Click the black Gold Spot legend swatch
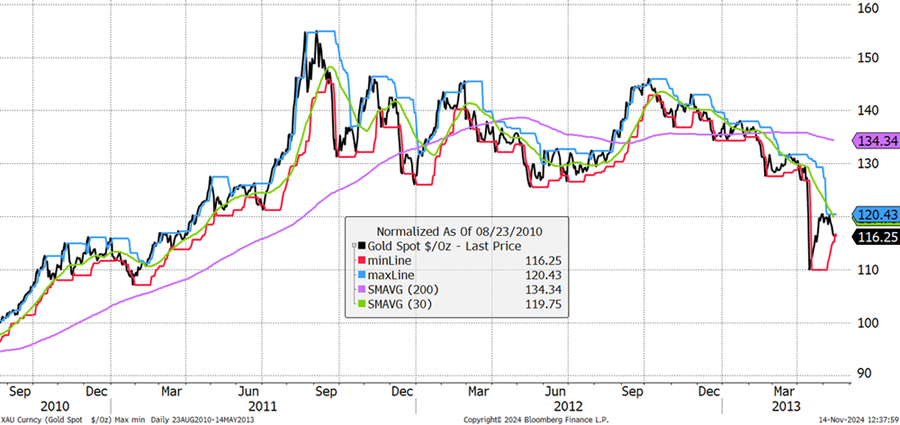 click(361, 246)
